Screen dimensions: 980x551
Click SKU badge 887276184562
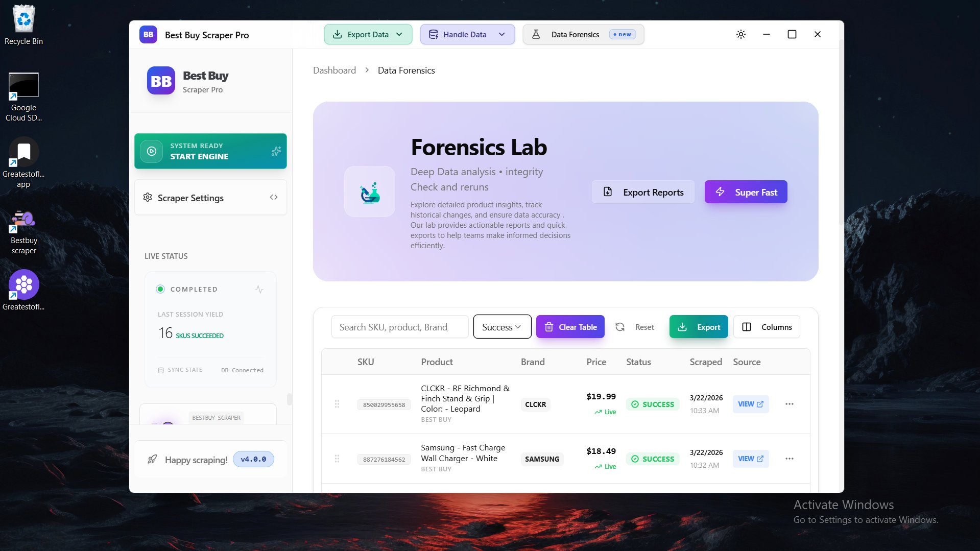[384, 460]
